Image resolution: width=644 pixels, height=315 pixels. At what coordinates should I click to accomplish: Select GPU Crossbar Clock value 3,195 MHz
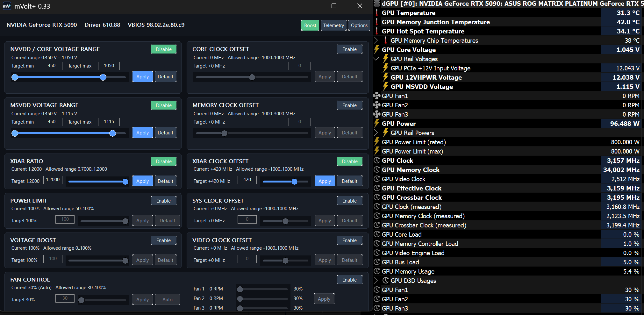(623, 197)
